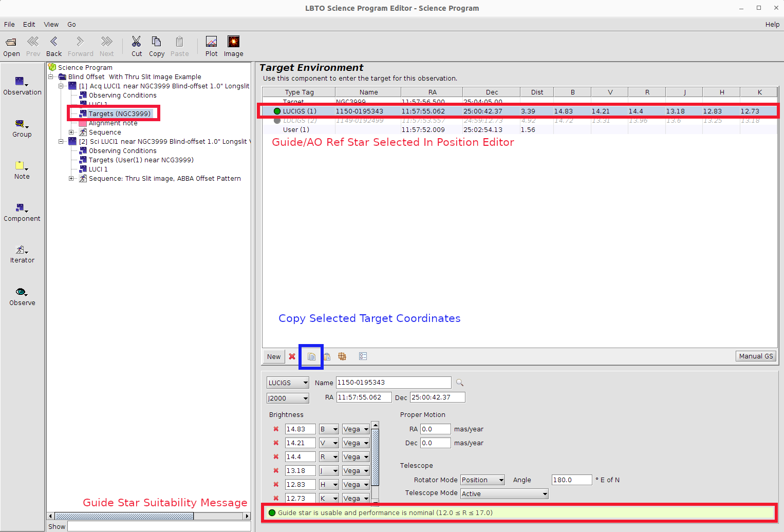This screenshot has height=532, width=784.
Task: Copy selected target coordinates icon
Action: click(x=311, y=356)
